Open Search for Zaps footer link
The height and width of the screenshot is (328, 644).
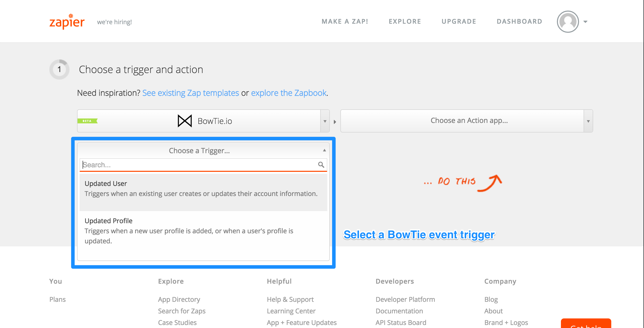point(182,311)
